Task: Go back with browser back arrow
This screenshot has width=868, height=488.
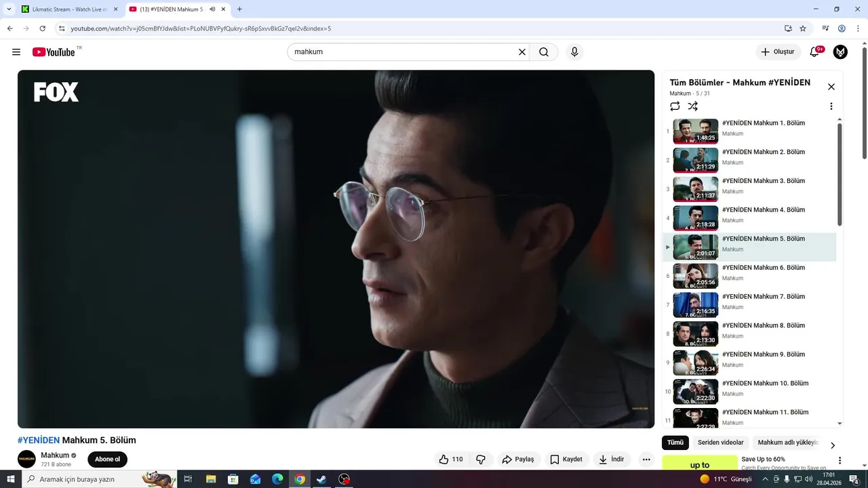Action: pos(9,28)
